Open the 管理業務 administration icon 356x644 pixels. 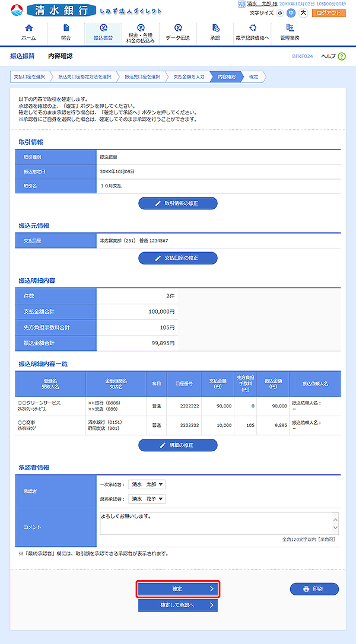(290, 28)
